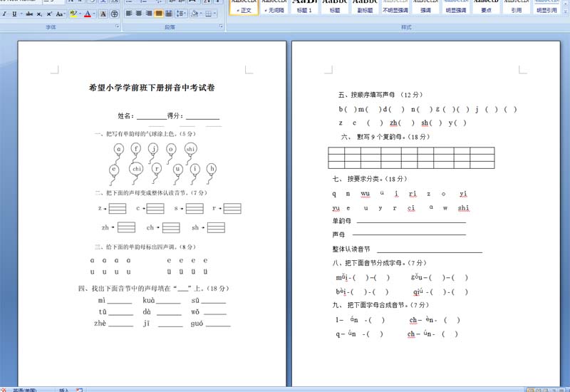Click heading 七、按要求分类
Image resolution: width=570 pixels, height=392 pixels.
[370, 179]
